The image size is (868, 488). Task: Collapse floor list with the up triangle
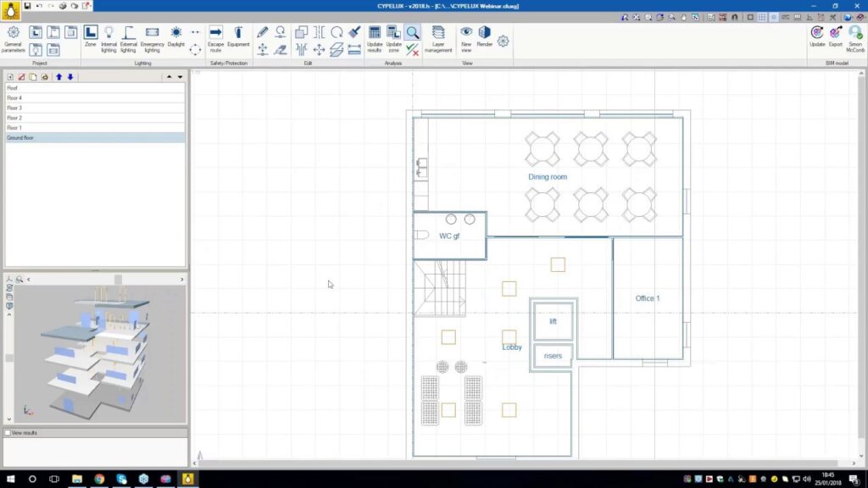click(169, 77)
